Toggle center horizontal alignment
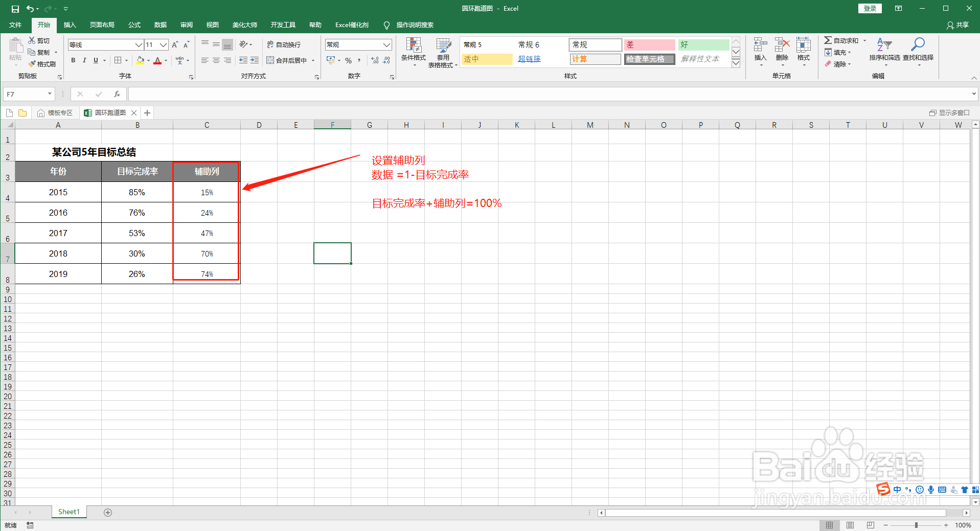 point(216,60)
